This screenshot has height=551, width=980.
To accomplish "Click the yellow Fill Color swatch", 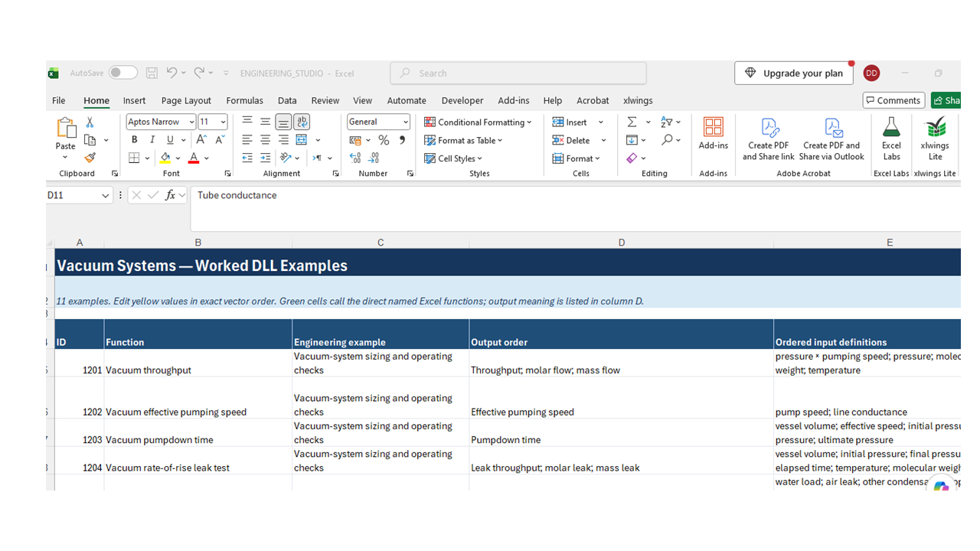I will click(165, 158).
